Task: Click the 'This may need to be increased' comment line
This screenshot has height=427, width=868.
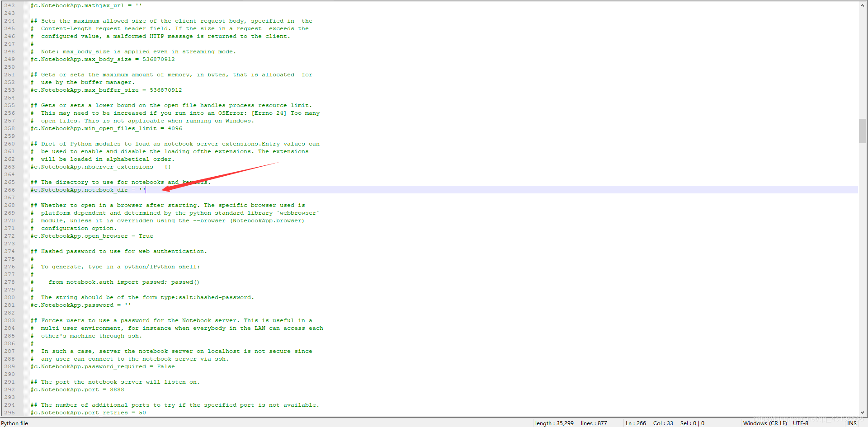Action: point(175,113)
